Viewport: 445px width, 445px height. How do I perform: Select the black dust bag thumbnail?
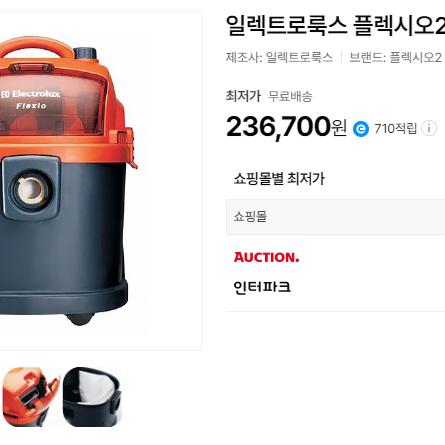92,397
